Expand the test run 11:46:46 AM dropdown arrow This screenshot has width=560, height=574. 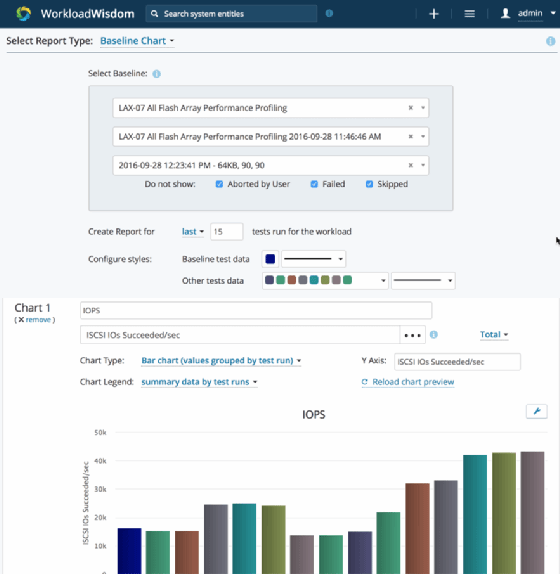pos(423,137)
